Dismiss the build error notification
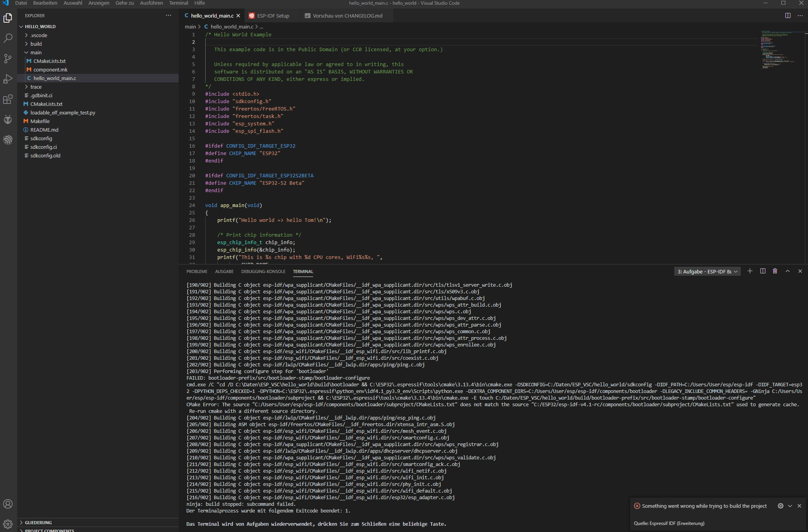808x532 pixels. pos(799,506)
